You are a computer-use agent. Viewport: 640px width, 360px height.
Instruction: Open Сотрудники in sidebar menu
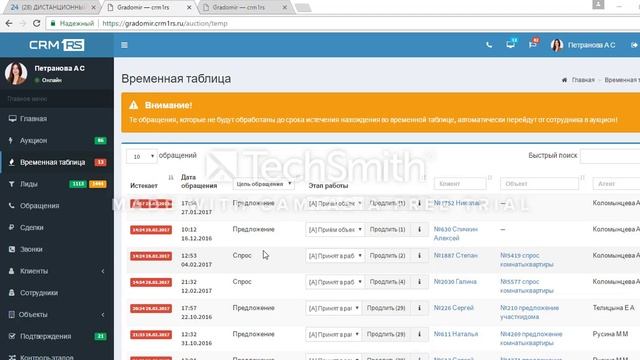(x=39, y=293)
